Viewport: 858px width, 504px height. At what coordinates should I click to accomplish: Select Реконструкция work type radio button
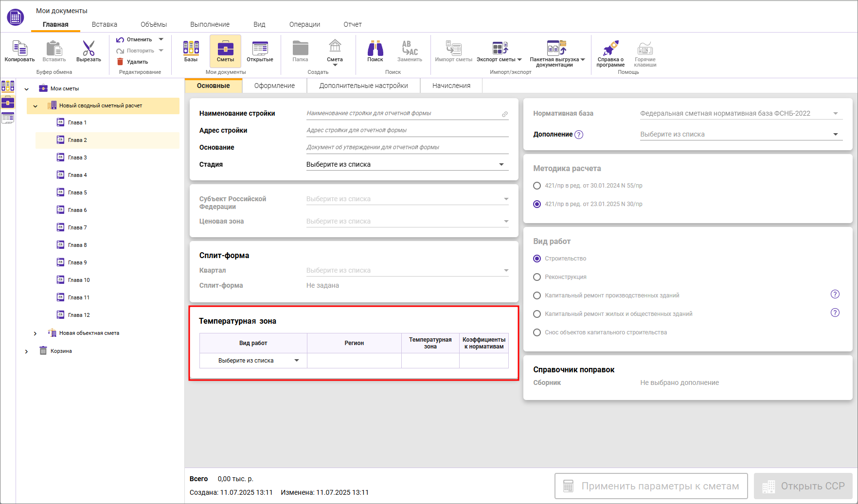[x=537, y=277]
